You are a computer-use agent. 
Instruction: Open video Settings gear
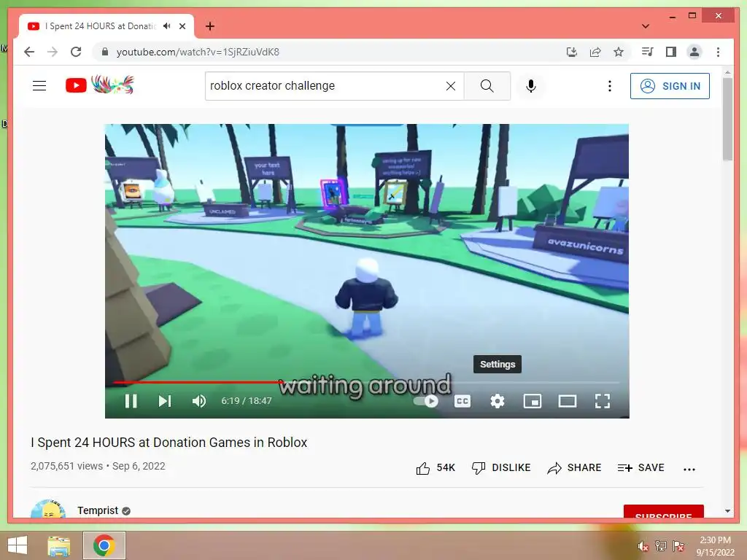[498, 401]
